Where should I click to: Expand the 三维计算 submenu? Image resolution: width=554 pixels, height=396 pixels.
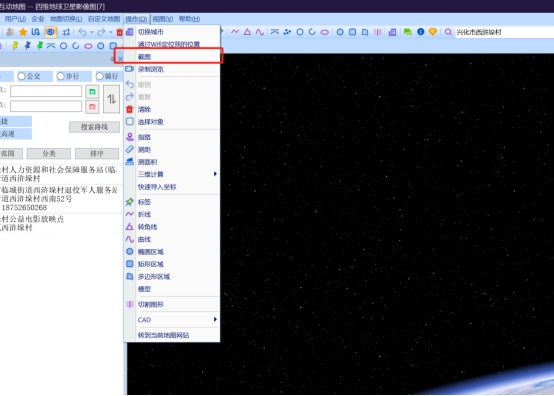[x=172, y=174]
